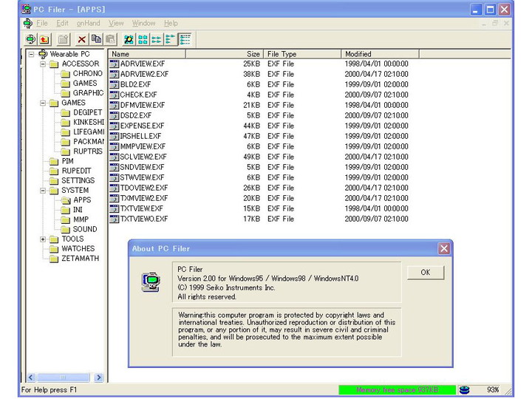Collapse the ACCESSOR folder node
The width and height of the screenshot is (532, 399).
[43, 64]
